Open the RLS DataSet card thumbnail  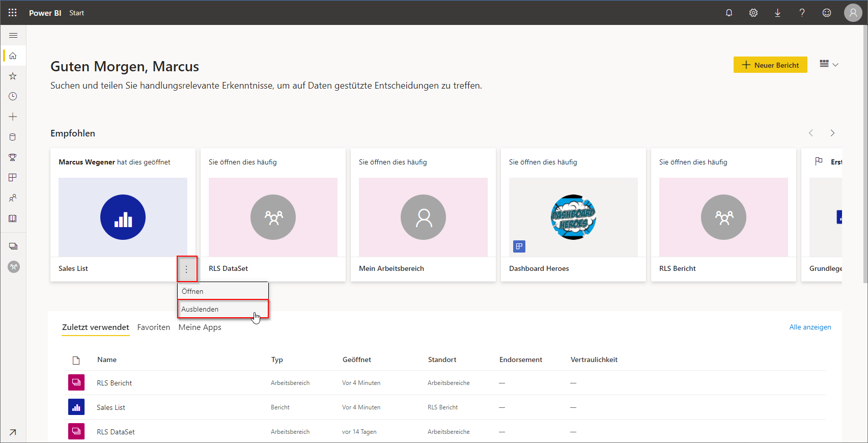[273, 217]
